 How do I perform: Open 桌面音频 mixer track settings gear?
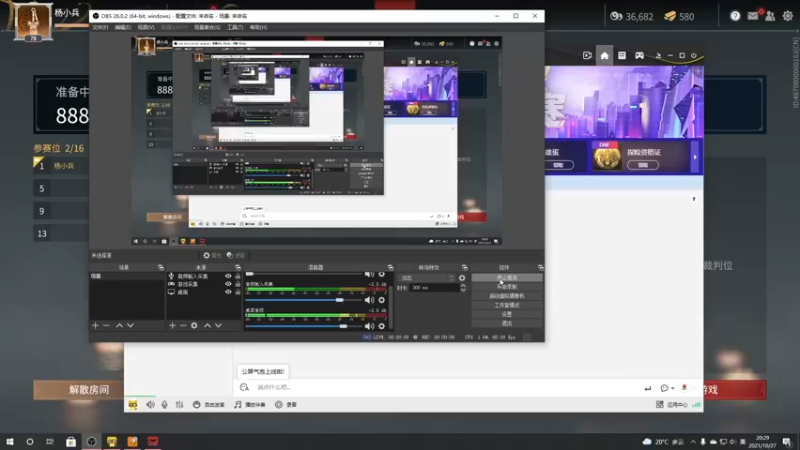(382, 326)
